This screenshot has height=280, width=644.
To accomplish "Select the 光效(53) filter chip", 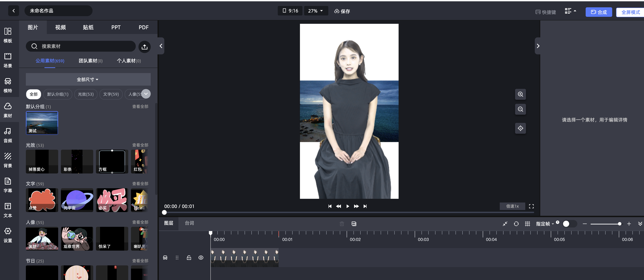I will [86, 94].
